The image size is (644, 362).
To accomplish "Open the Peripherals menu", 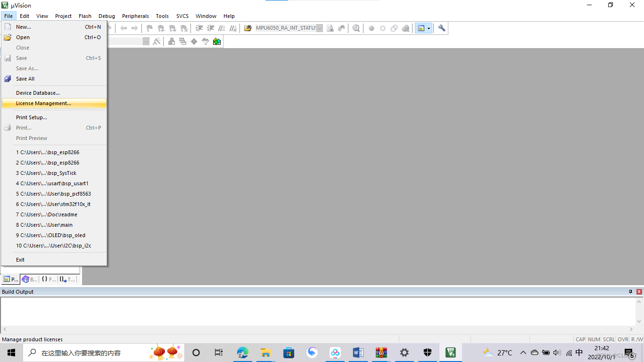I will (x=135, y=16).
